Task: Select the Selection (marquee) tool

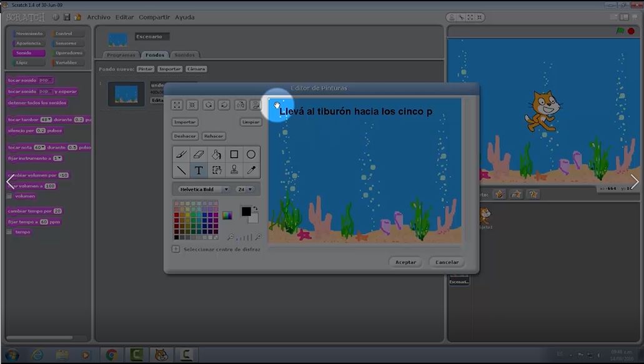Action: [217, 170]
